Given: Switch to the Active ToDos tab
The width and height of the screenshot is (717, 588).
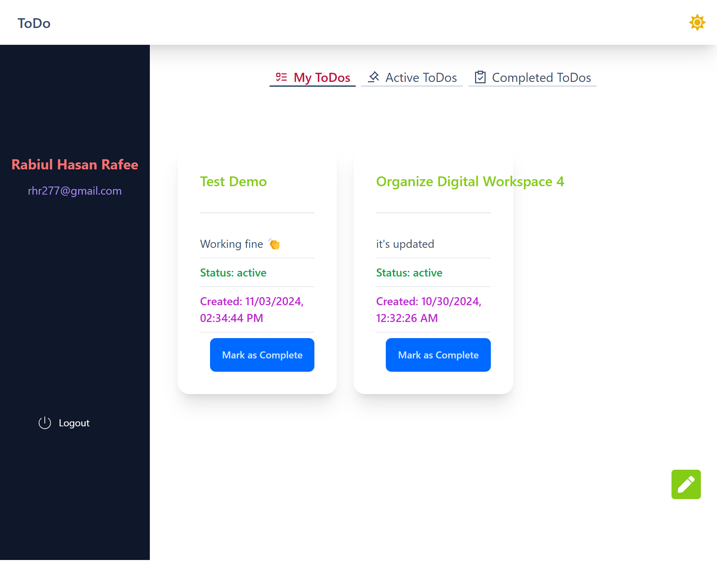Looking at the screenshot, I should pyautogui.click(x=421, y=78).
